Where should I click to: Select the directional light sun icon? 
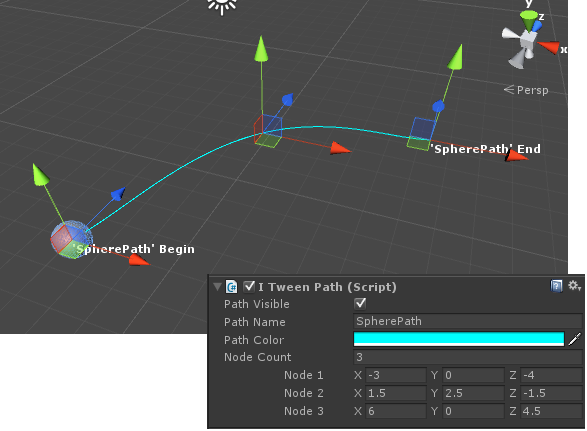click(x=222, y=5)
